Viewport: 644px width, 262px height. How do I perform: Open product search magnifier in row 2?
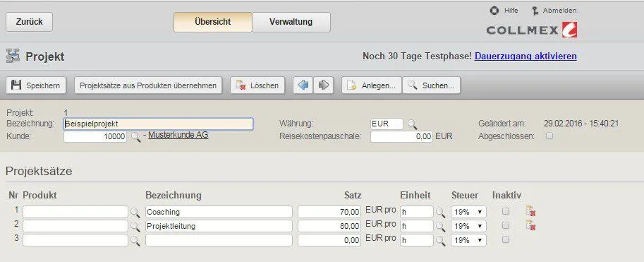(135, 227)
